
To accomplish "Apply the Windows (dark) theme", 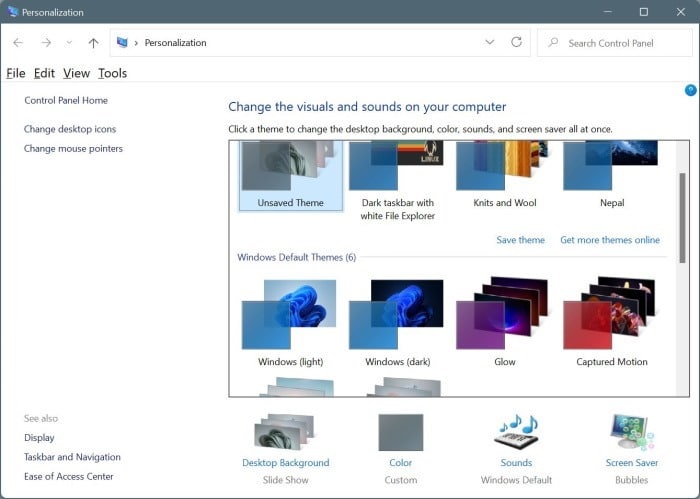I will [x=397, y=323].
